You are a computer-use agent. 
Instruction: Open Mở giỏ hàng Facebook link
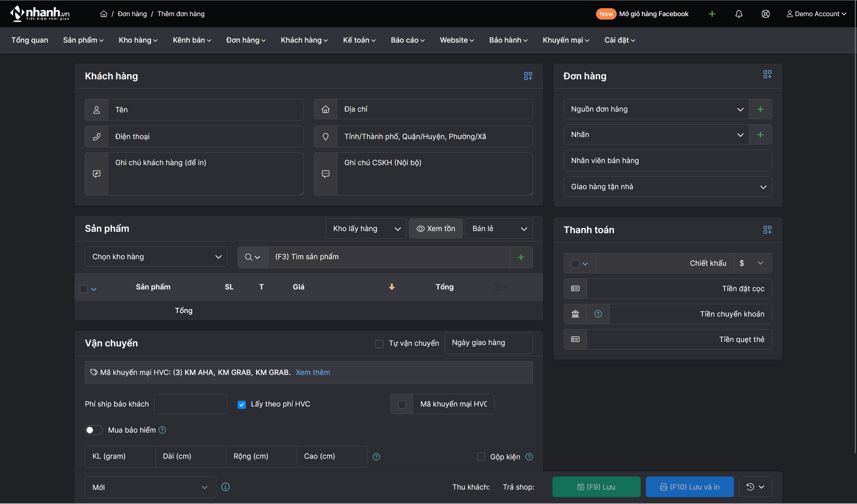(x=654, y=14)
